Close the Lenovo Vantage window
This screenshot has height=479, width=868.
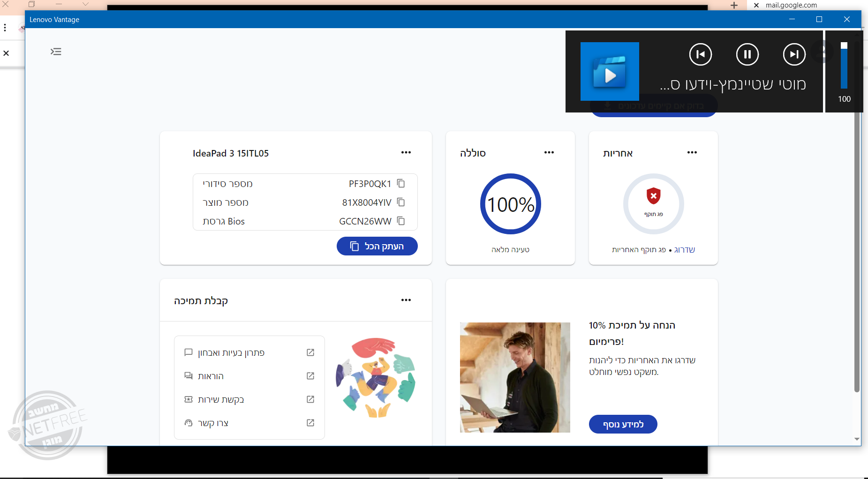tap(846, 19)
